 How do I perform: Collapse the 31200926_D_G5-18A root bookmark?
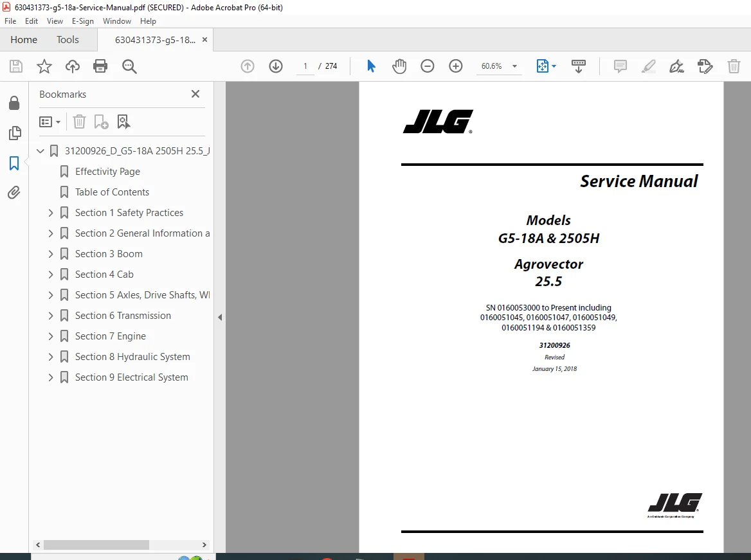click(x=41, y=151)
